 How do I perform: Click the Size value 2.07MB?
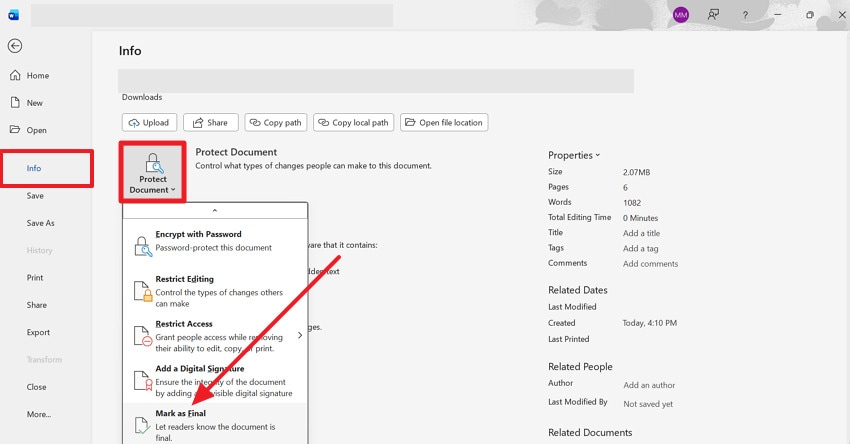636,172
